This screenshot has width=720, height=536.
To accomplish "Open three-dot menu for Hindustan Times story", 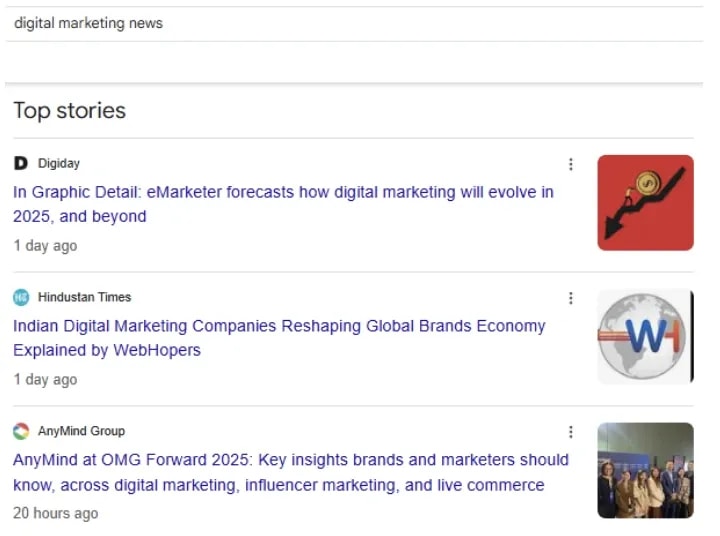I will point(571,298).
